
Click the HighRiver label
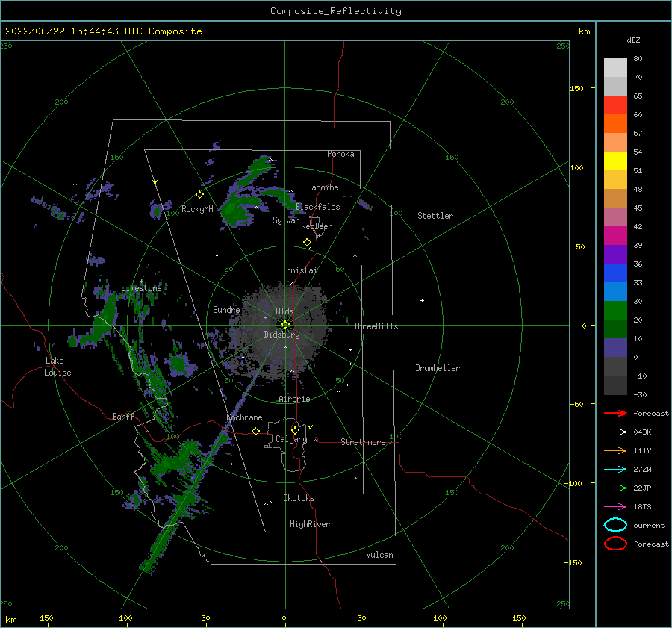tap(310, 524)
